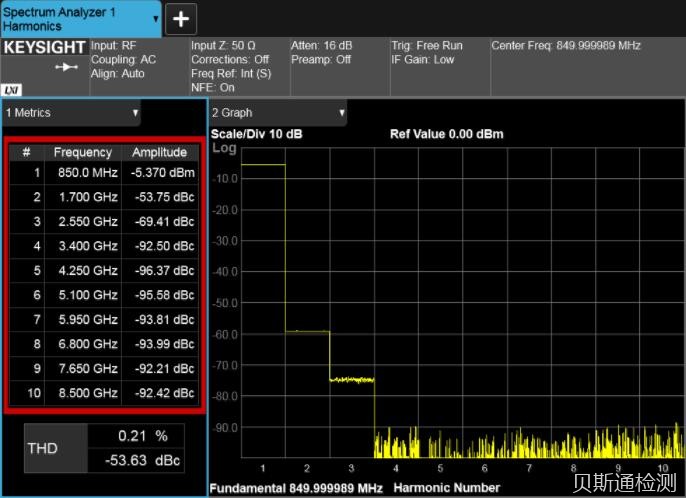
Task: Click the Frequency column header
Action: point(82,152)
